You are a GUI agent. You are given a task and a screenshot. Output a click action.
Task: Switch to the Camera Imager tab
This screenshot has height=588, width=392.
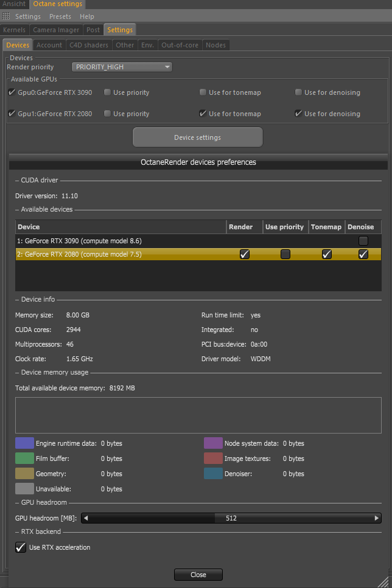pos(56,30)
